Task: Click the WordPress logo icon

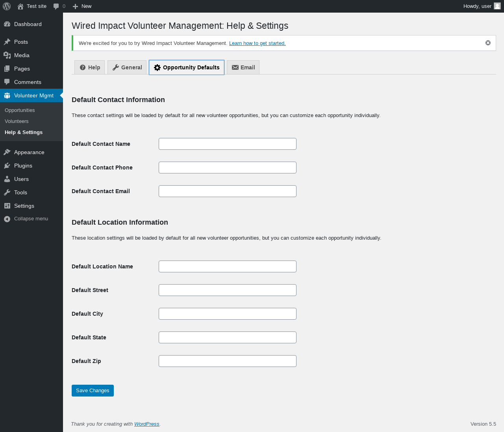Action: [7, 6]
